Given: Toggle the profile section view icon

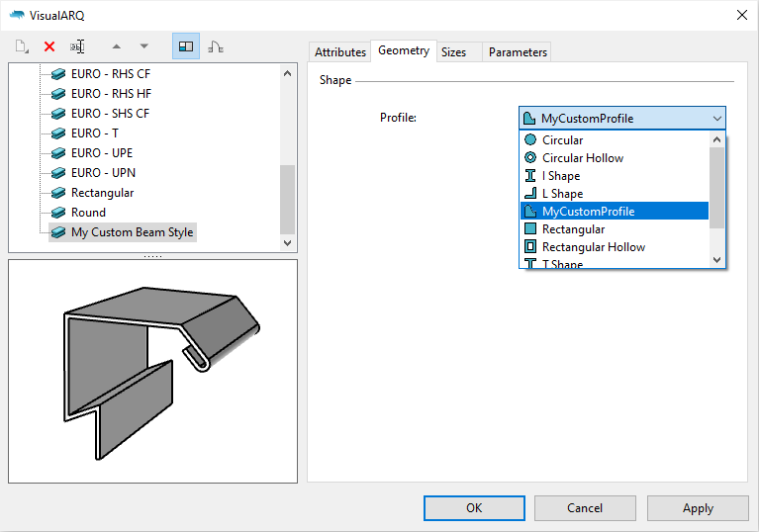Looking at the screenshot, I should tap(216, 46).
